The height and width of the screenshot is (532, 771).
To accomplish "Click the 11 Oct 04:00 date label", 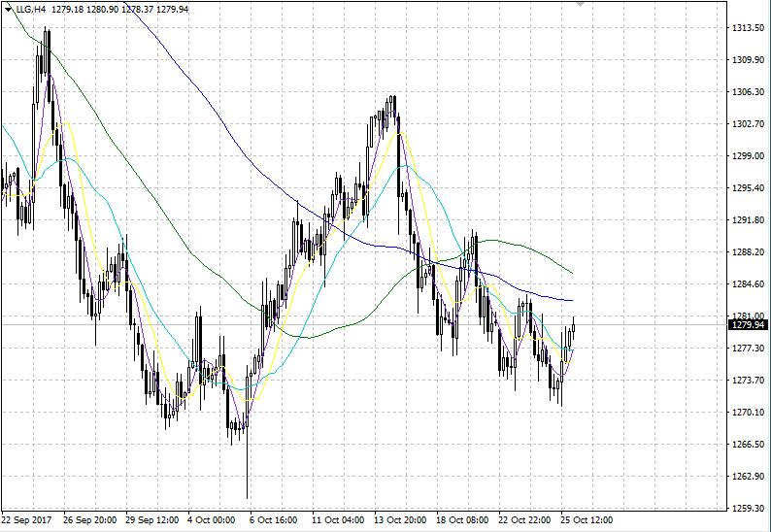I will point(338,519).
